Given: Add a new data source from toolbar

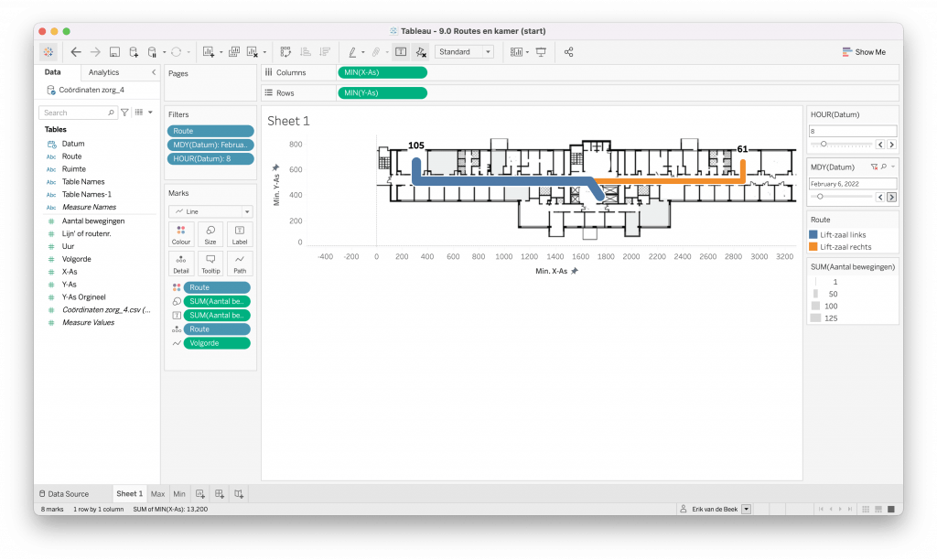Looking at the screenshot, I should click(134, 52).
